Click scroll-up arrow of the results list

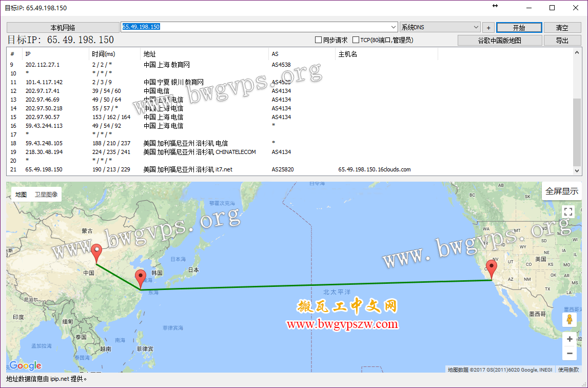[577, 52]
